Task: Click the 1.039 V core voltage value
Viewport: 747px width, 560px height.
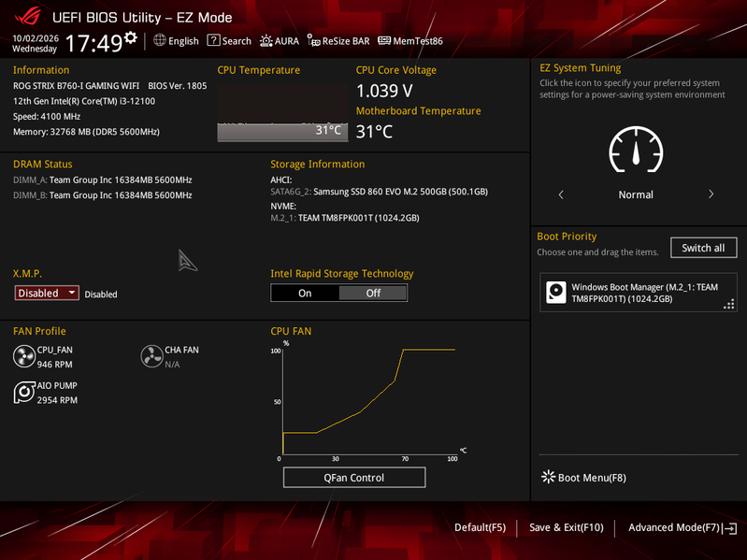Action: (384, 91)
